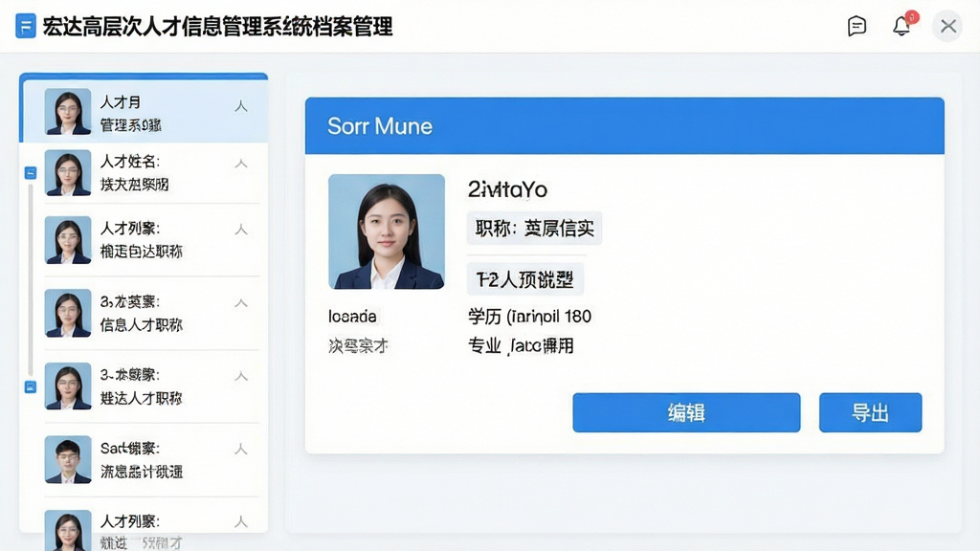Open the large profile photo in detail card
This screenshot has height=551, width=980.
click(x=387, y=231)
